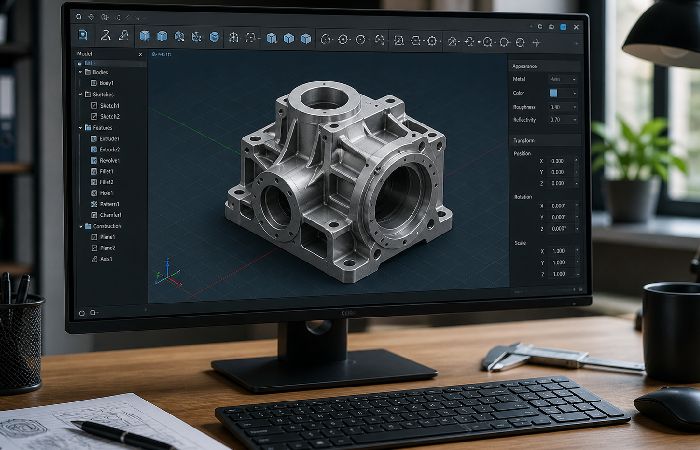Click the Hole1 feature icon

click(94, 193)
